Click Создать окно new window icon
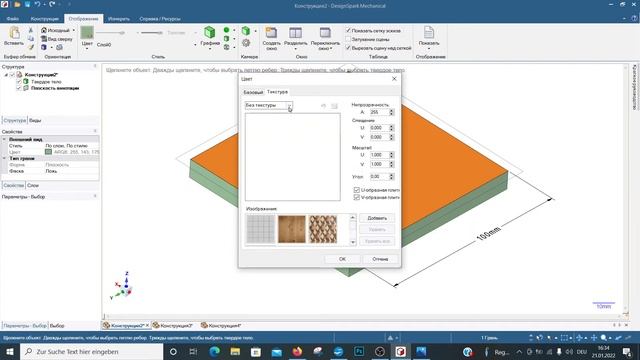 271,33
